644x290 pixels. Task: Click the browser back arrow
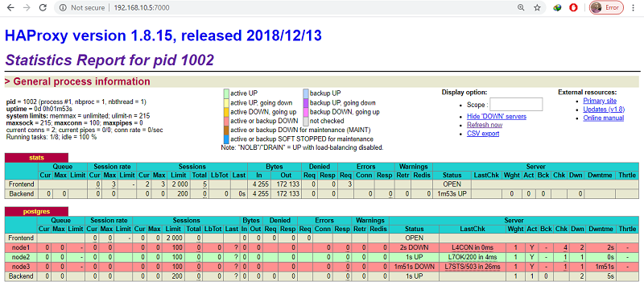tap(10, 8)
